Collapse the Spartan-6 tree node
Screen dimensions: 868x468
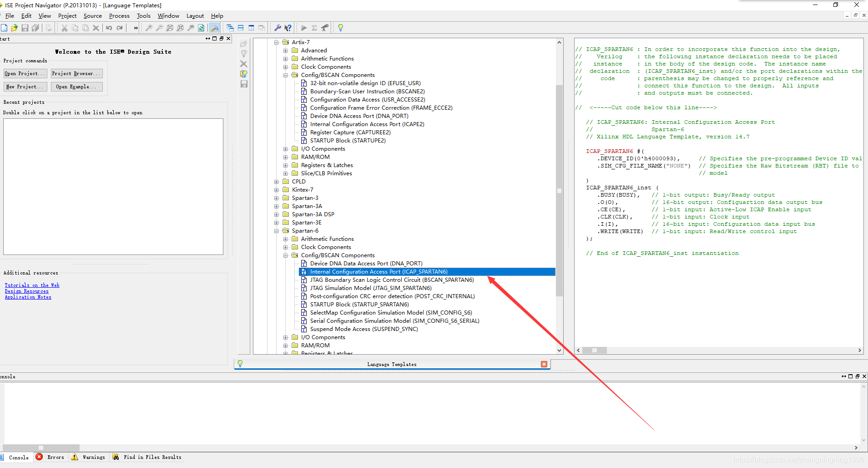point(276,231)
